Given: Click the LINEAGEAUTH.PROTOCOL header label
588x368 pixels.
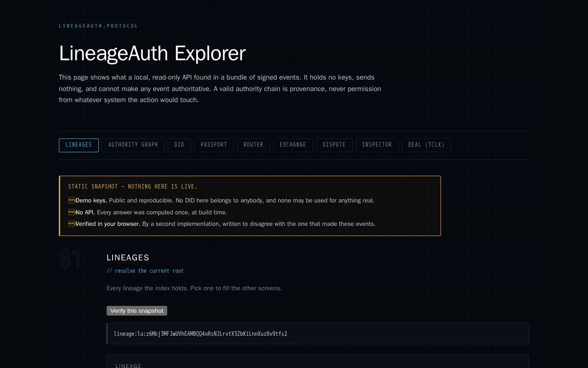Looking at the screenshot, I should click(x=98, y=26).
